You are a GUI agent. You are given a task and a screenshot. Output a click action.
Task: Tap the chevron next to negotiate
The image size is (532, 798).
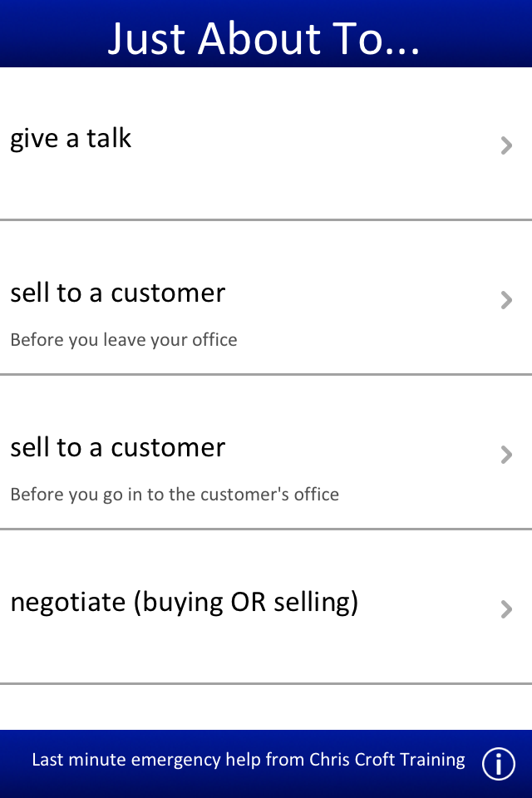[506, 609]
